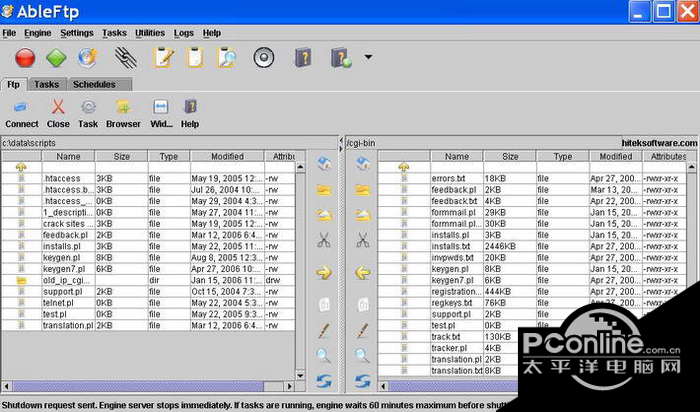Viewport: 700px width, 412px height.
Task: Switch to the Ftp tab
Action: point(13,84)
